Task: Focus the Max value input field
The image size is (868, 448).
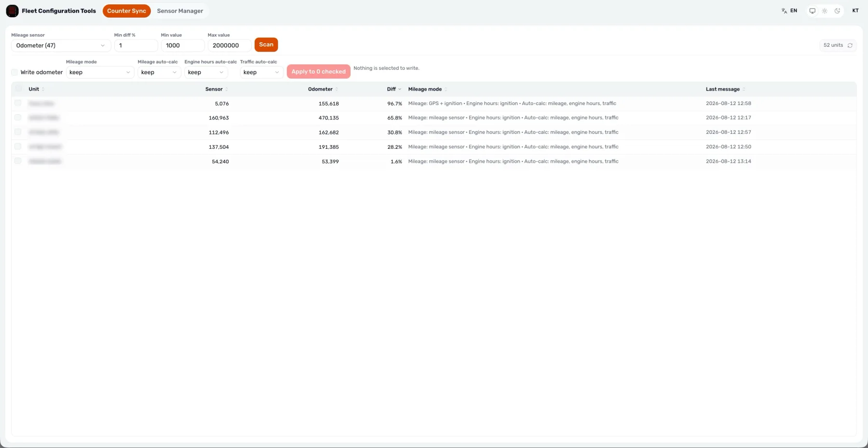Action: point(230,45)
